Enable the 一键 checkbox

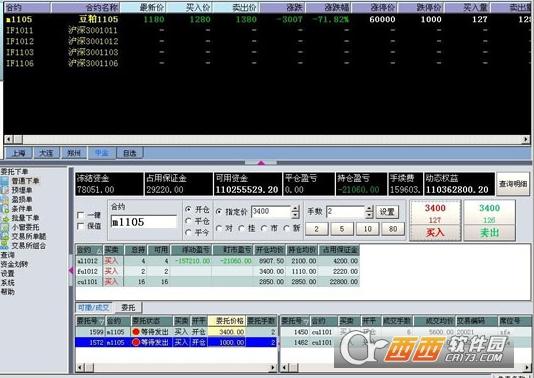coord(81,215)
